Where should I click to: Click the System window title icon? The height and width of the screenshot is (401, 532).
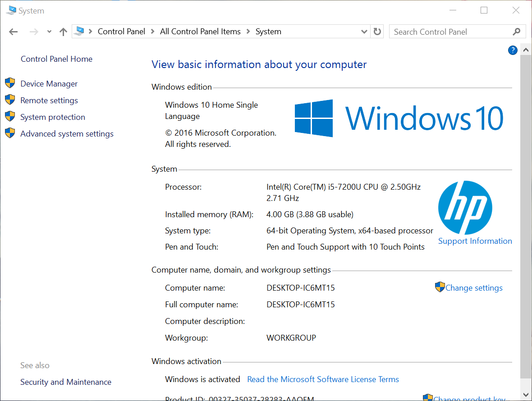[x=11, y=10]
